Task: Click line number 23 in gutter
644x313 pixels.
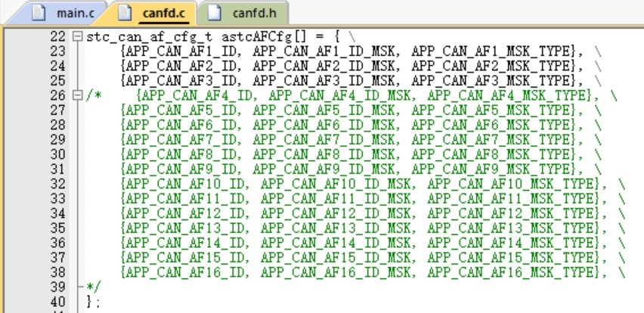Action: click(57, 51)
